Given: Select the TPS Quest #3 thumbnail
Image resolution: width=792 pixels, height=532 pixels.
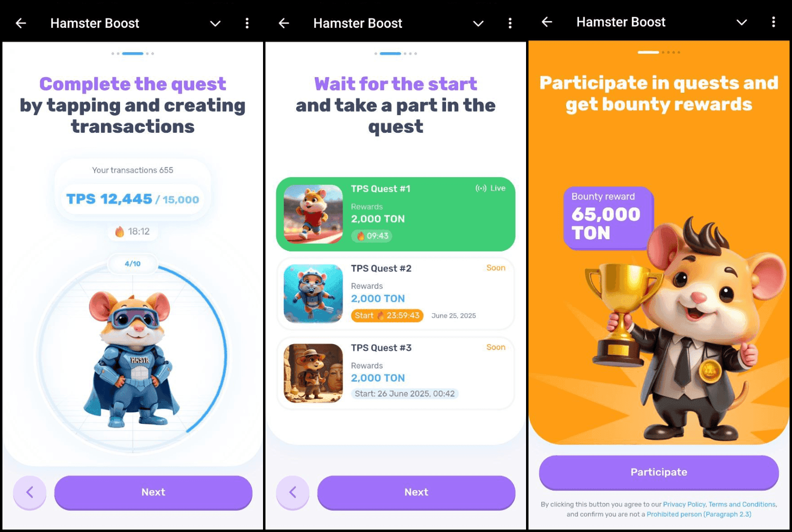Looking at the screenshot, I should (x=313, y=373).
